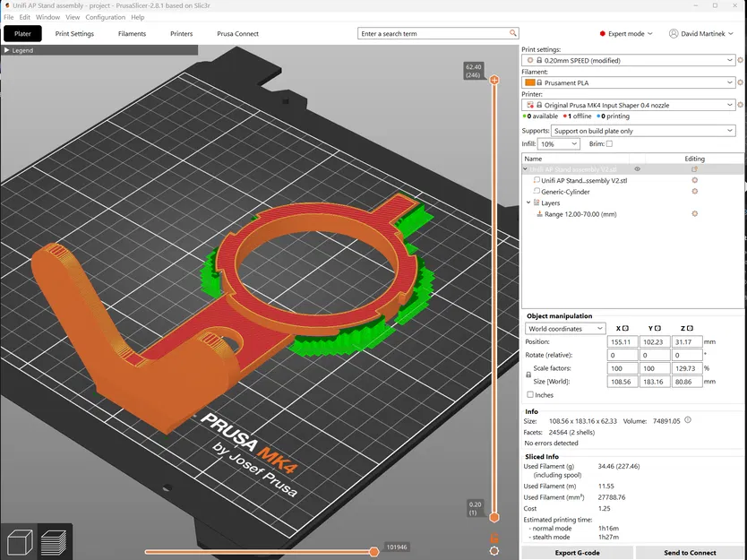Image resolution: width=747 pixels, height=560 pixels.
Task: Open the Configuration menu
Action: tap(106, 17)
